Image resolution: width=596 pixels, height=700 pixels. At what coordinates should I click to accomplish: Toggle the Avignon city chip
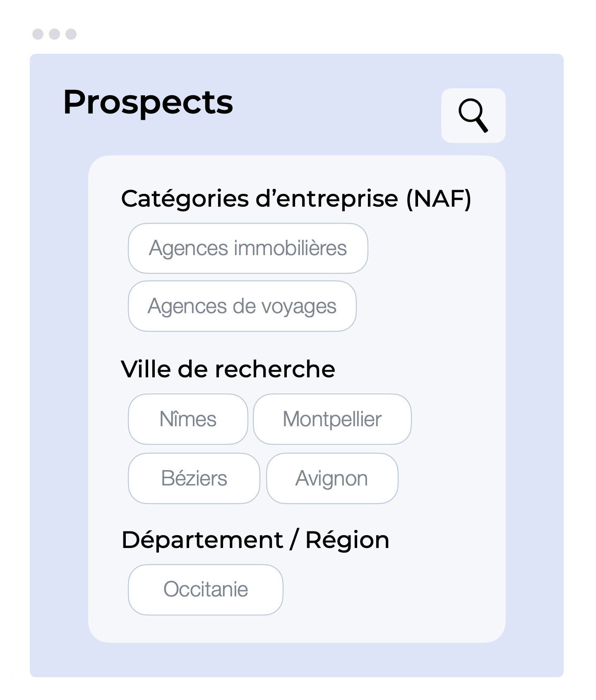[x=332, y=478]
